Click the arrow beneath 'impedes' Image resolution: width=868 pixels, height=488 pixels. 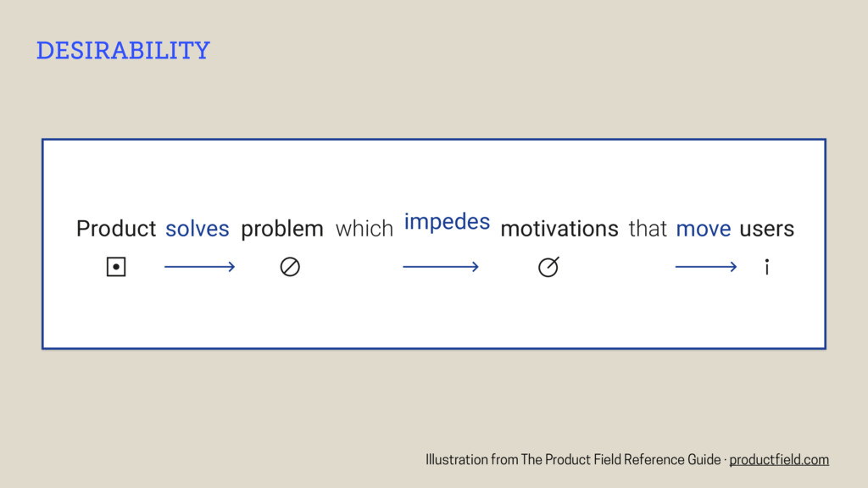441,268
